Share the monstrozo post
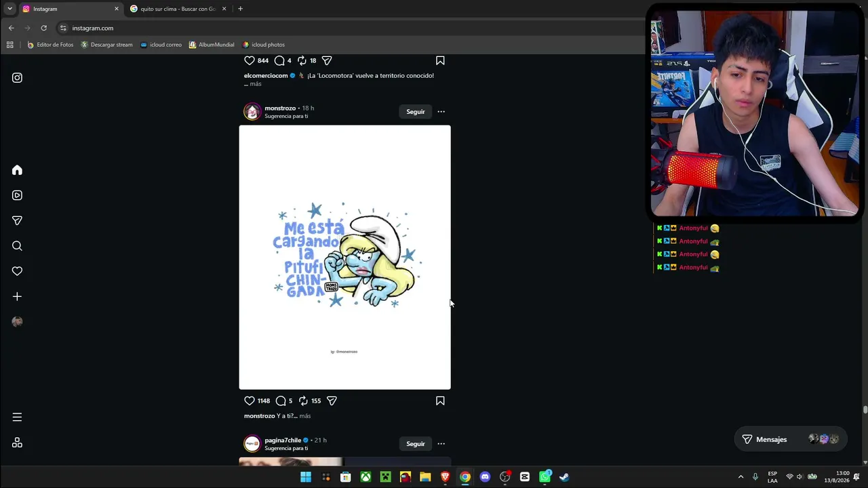The image size is (868, 488). pos(332,401)
